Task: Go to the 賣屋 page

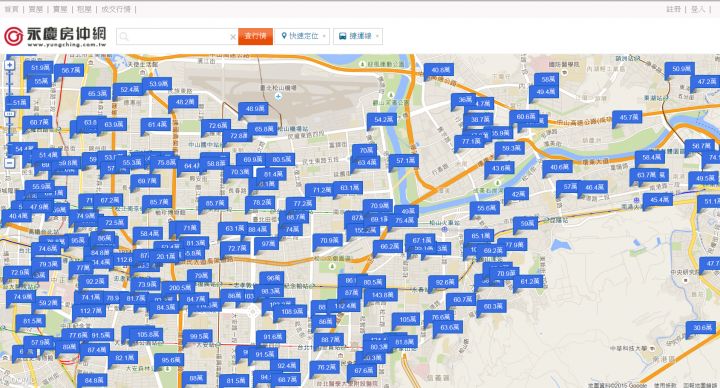Action: pyautogui.click(x=60, y=9)
